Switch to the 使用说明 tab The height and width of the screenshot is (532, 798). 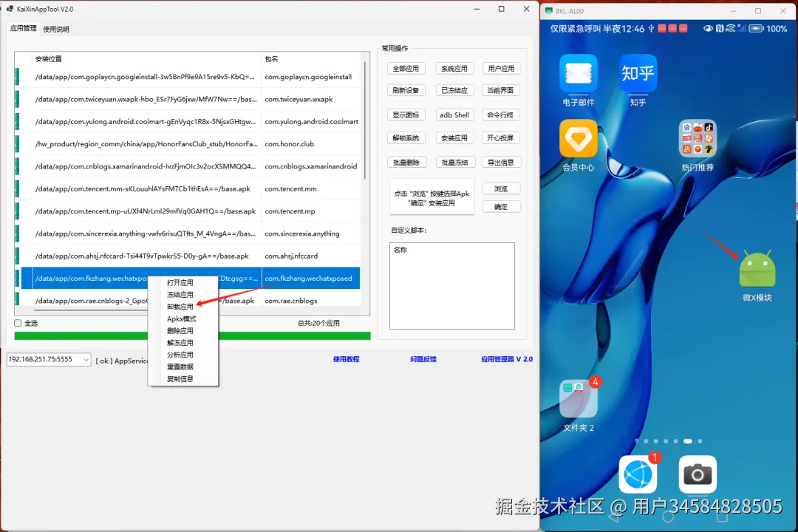pyautogui.click(x=56, y=29)
